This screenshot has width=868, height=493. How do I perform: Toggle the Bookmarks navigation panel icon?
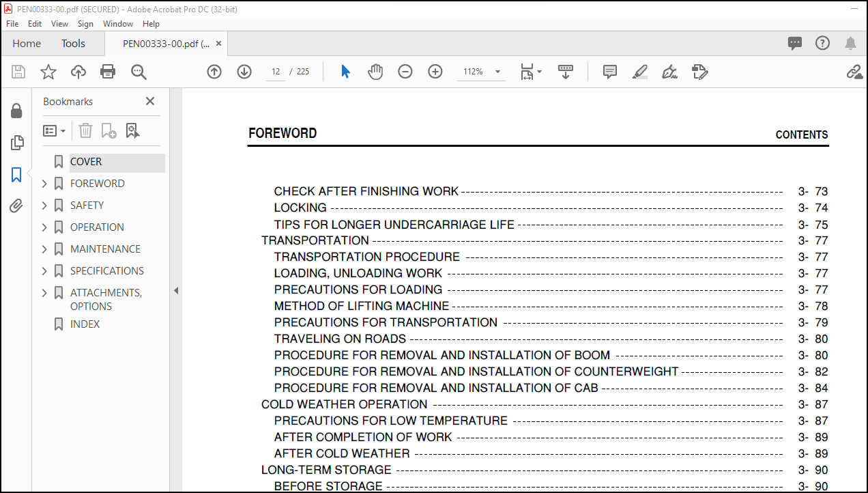tap(16, 175)
